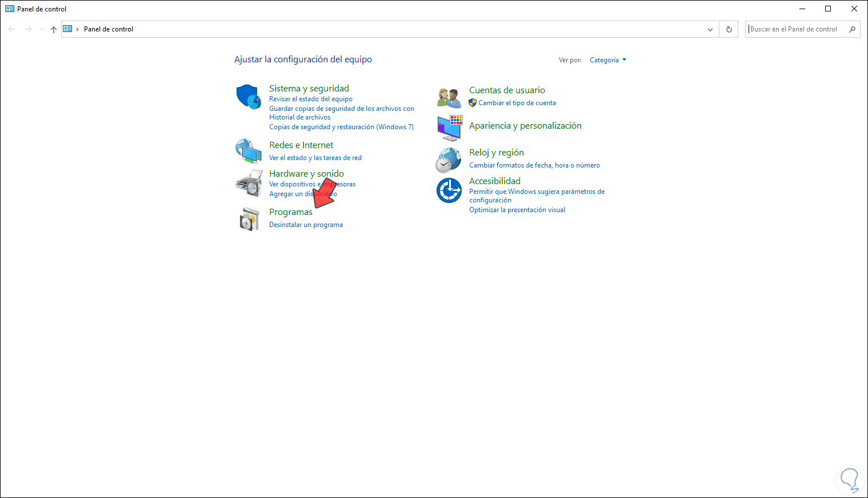Open Cuentas de usuario category
Screen dimensions: 868x498
tap(507, 90)
